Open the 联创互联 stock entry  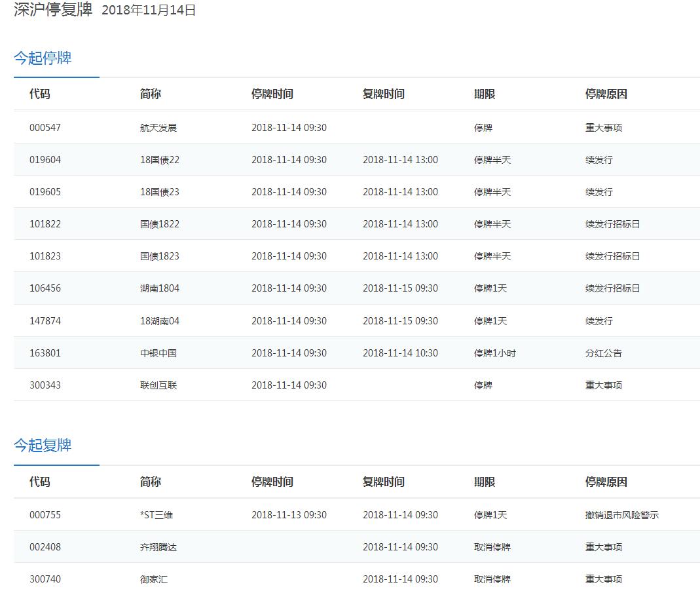click(158, 385)
